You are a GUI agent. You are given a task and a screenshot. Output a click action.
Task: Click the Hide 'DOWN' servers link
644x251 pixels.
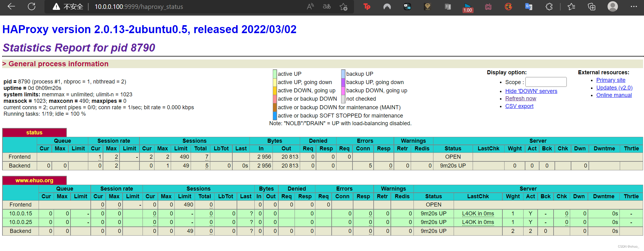tap(531, 91)
